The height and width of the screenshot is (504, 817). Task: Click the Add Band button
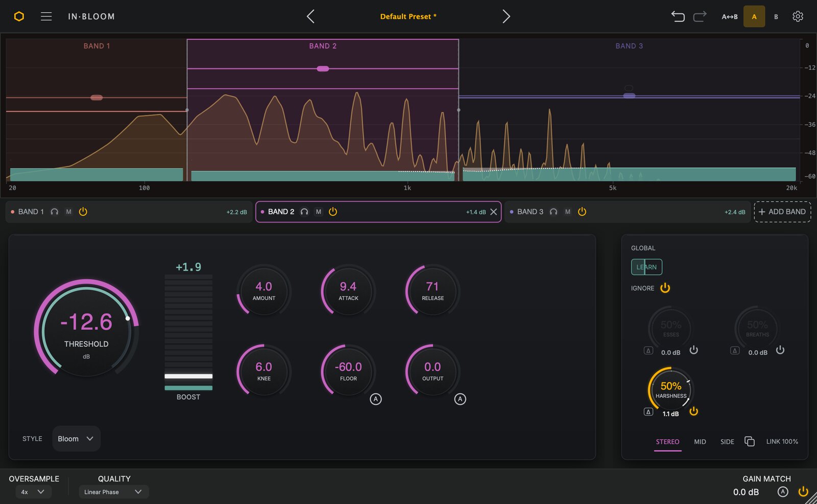(782, 211)
